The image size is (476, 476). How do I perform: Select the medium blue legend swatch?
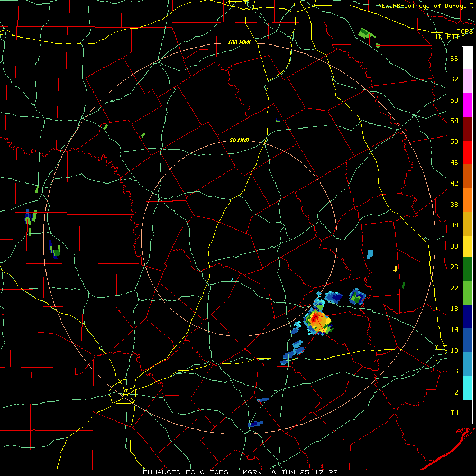point(467,340)
